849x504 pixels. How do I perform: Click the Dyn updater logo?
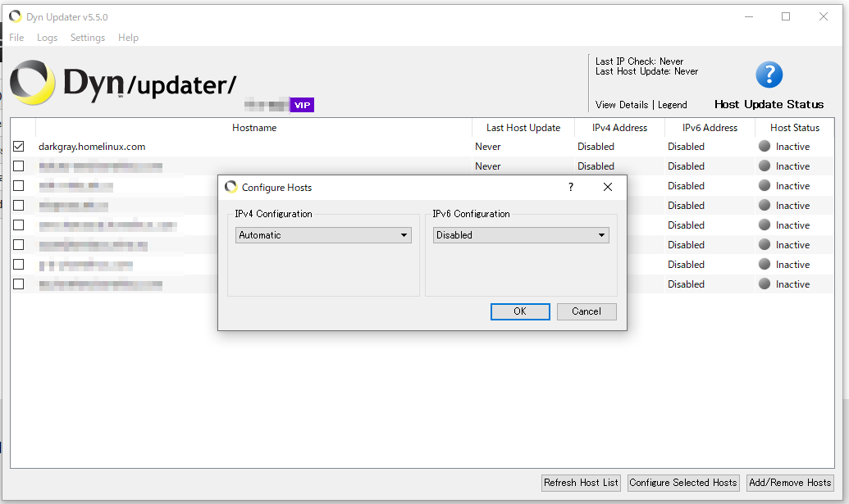pos(123,83)
